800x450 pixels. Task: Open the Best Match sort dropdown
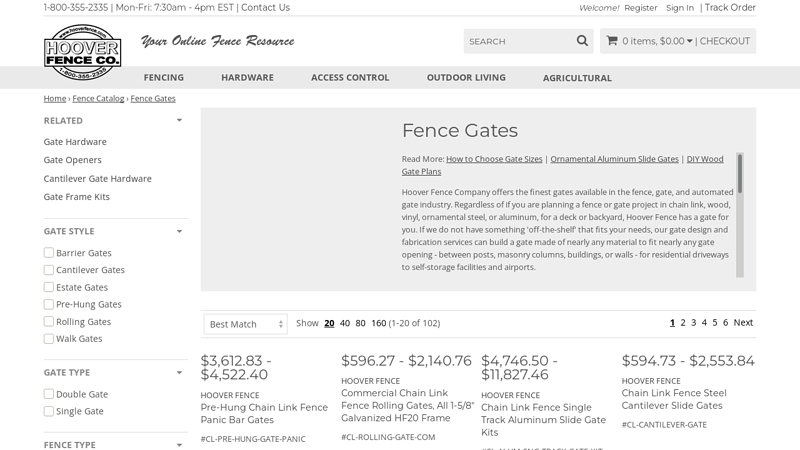pyautogui.click(x=245, y=324)
